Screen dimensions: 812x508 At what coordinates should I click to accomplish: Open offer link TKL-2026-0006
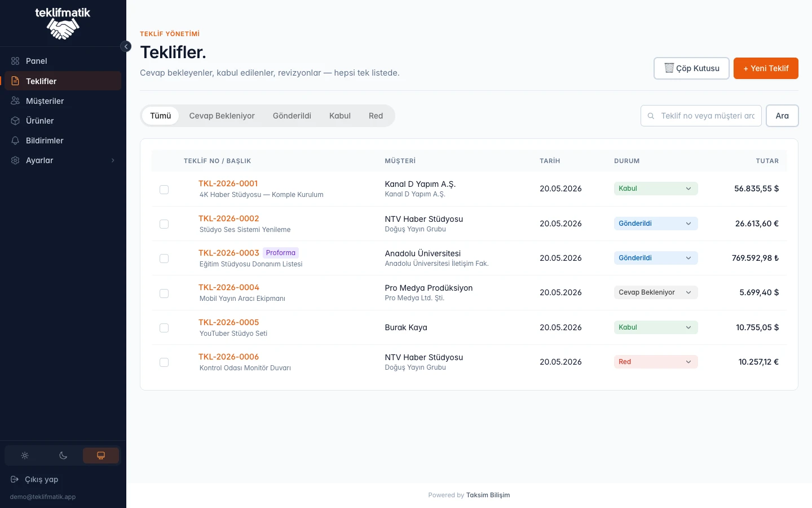point(228,357)
